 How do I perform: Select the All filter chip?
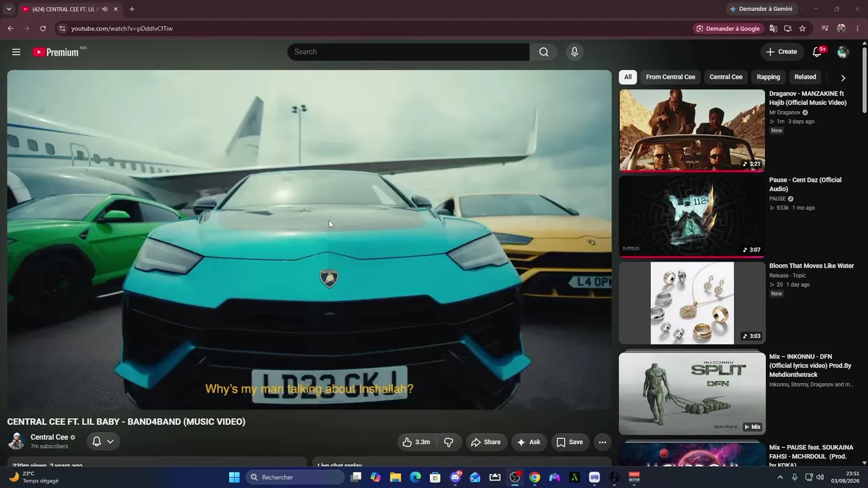(628, 77)
